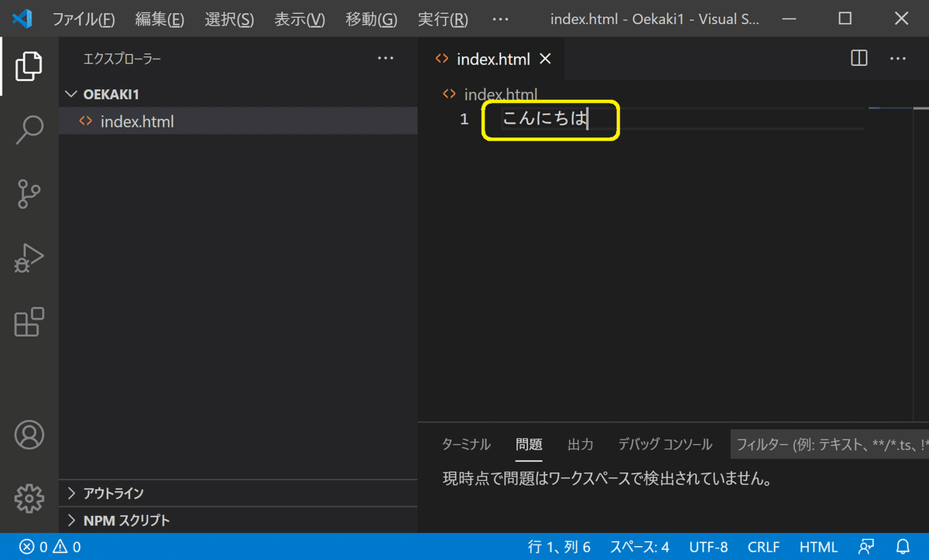Select the Search icon in the activity bar

click(29, 130)
